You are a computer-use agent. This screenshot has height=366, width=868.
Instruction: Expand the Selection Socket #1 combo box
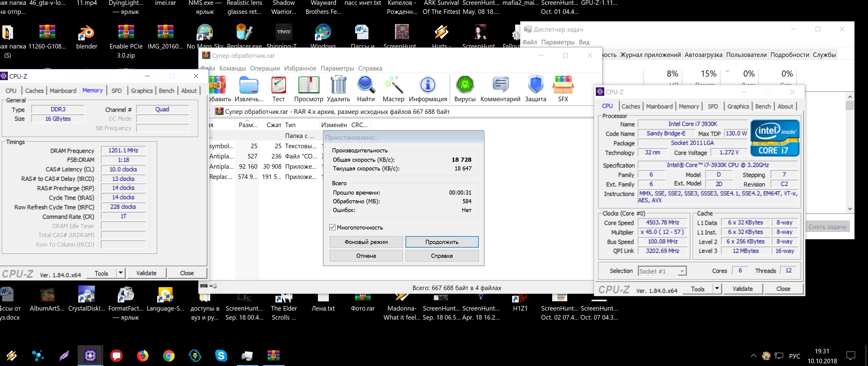pyautogui.click(x=682, y=271)
